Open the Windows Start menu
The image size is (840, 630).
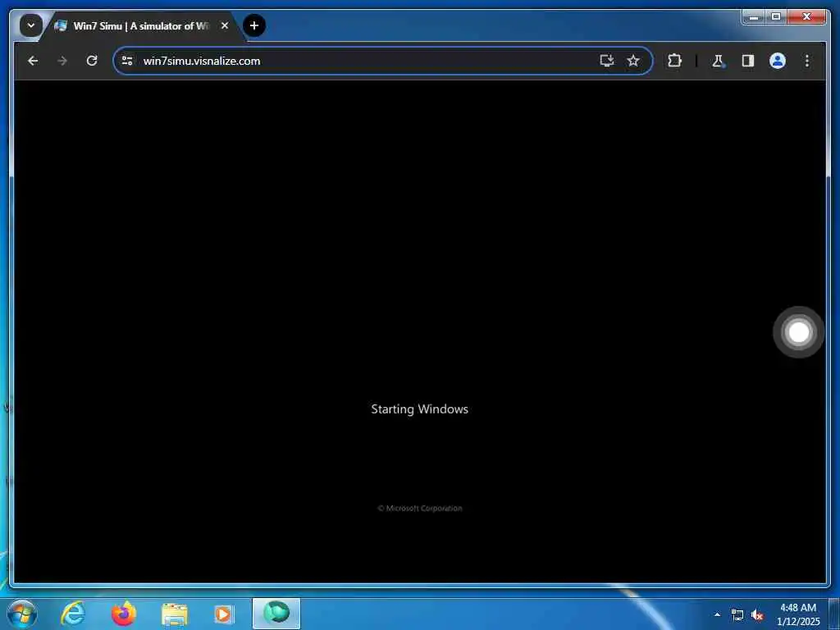22,614
